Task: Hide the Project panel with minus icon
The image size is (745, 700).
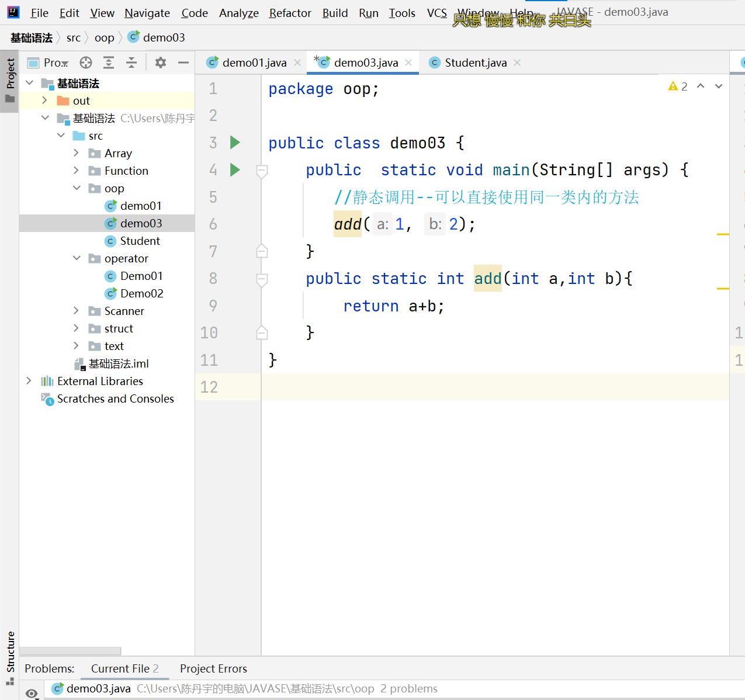Action: (183, 63)
